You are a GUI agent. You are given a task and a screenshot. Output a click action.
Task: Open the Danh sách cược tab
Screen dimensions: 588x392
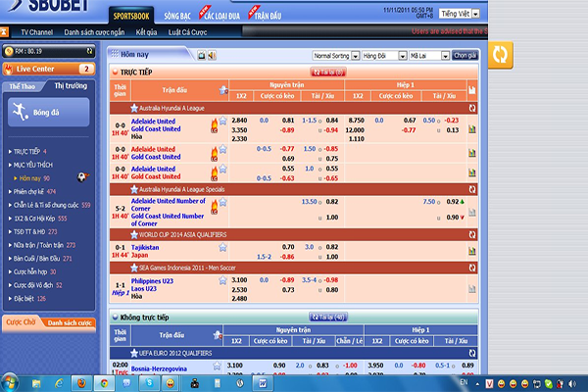point(70,322)
